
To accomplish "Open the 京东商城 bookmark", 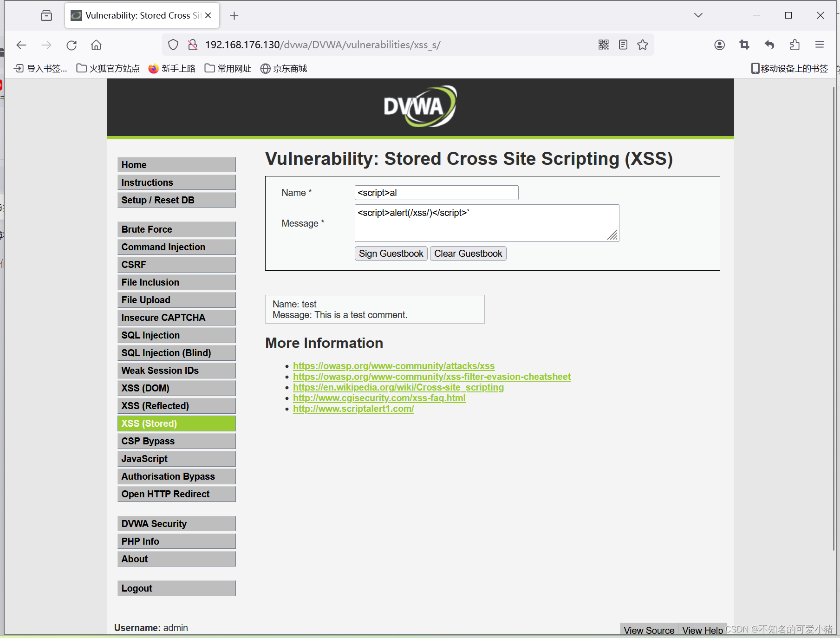I will click(284, 69).
